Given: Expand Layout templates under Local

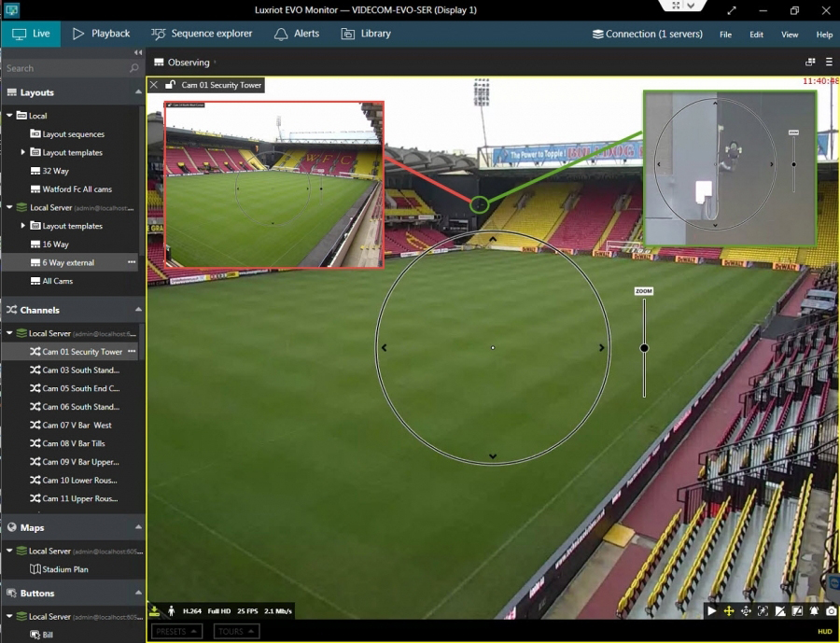Looking at the screenshot, I should 23,152.
